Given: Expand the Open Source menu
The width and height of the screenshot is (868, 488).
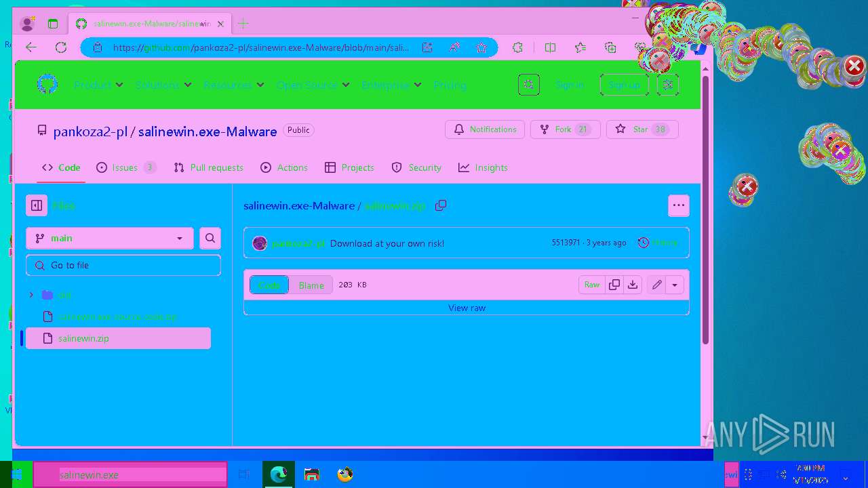Looking at the screenshot, I should click(313, 85).
